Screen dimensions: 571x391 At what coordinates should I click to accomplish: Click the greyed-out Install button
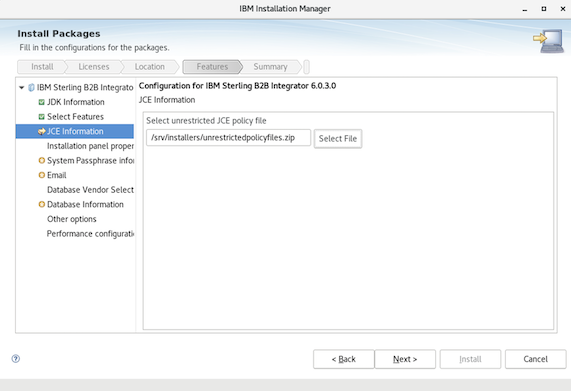click(x=470, y=359)
